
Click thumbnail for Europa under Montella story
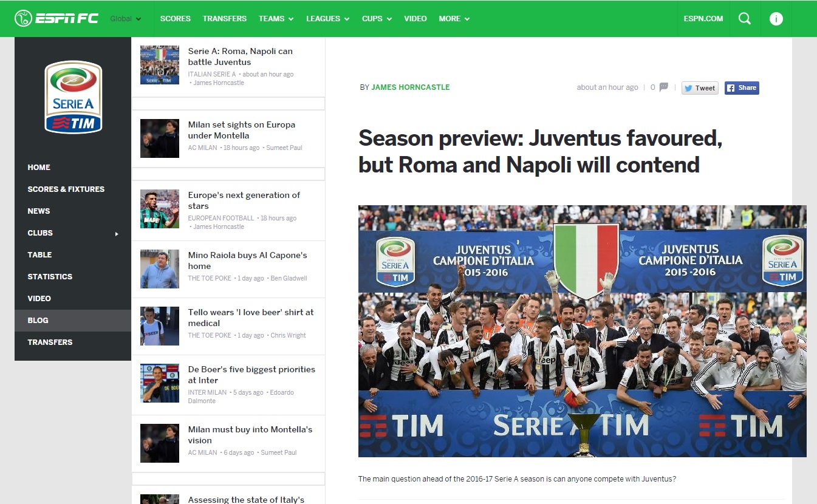pyautogui.click(x=160, y=138)
